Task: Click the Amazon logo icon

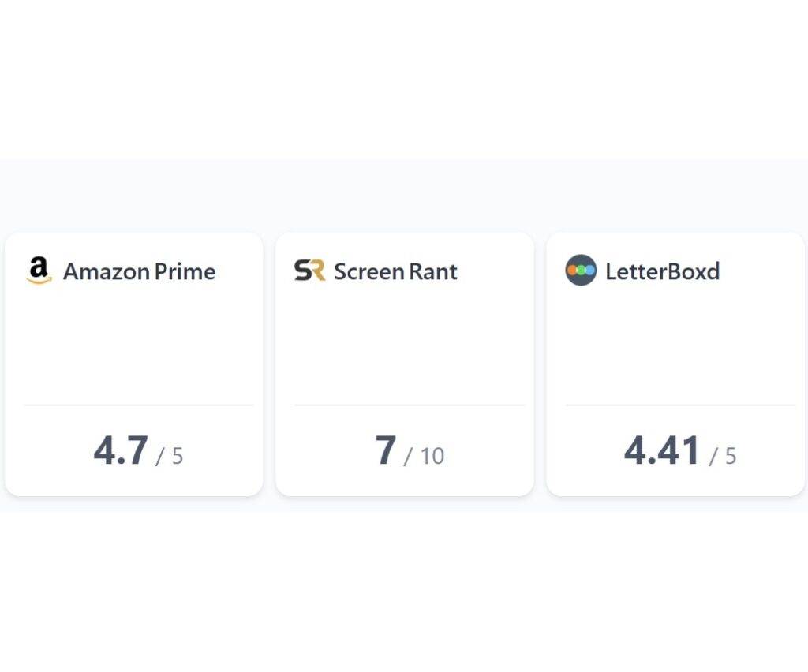Action: pyautogui.click(x=39, y=271)
